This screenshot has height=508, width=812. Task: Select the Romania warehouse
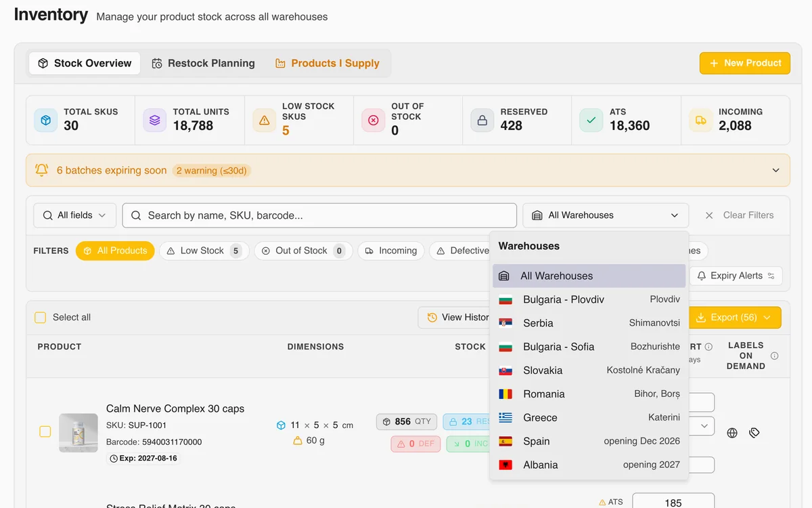point(589,394)
